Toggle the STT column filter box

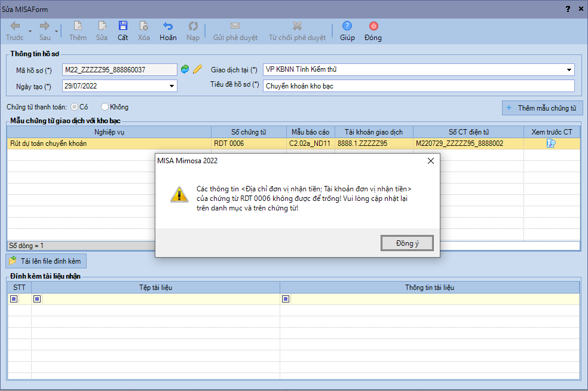(14, 299)
